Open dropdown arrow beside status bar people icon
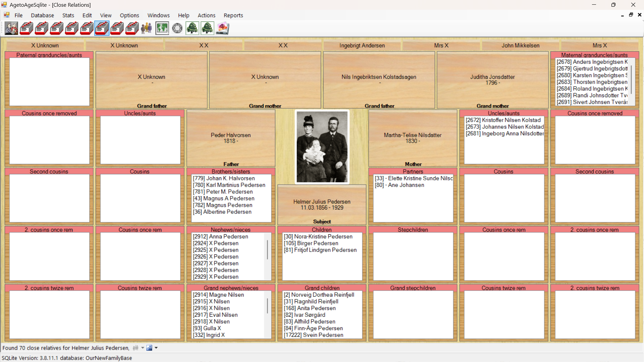644x362 pixels. tap(143, 348)
